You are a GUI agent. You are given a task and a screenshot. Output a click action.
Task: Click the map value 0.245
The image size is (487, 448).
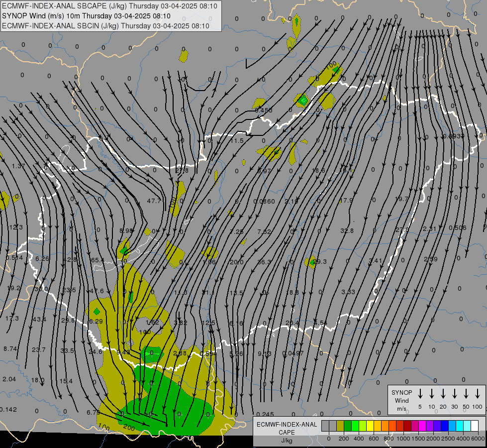pos(266,414)
